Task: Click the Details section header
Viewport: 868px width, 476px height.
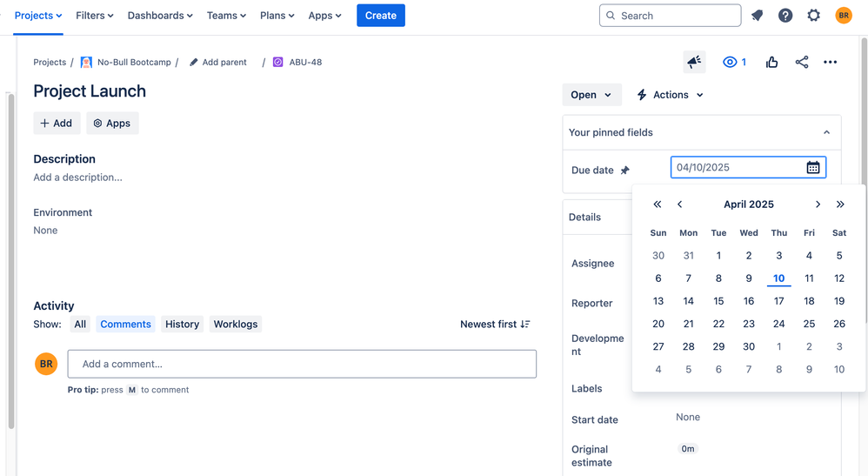Action: click(x=584, y=218)
